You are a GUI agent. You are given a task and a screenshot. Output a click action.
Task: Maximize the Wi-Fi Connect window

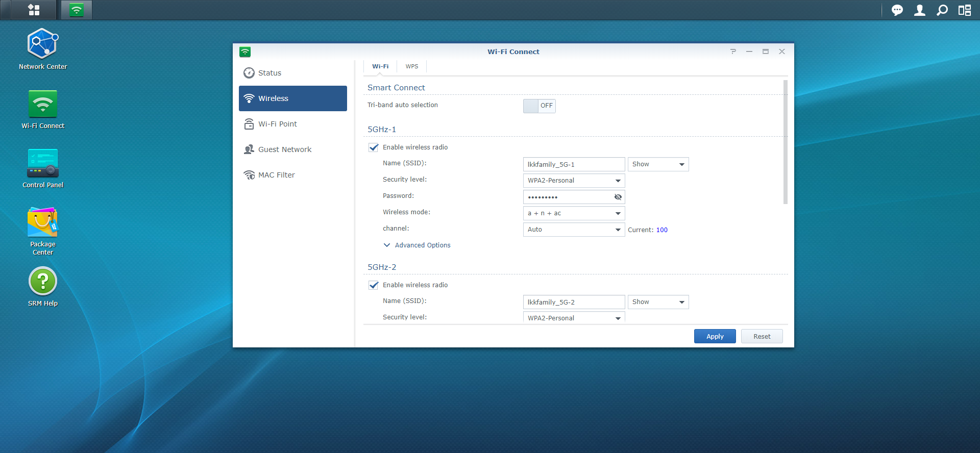pos(766,52)
